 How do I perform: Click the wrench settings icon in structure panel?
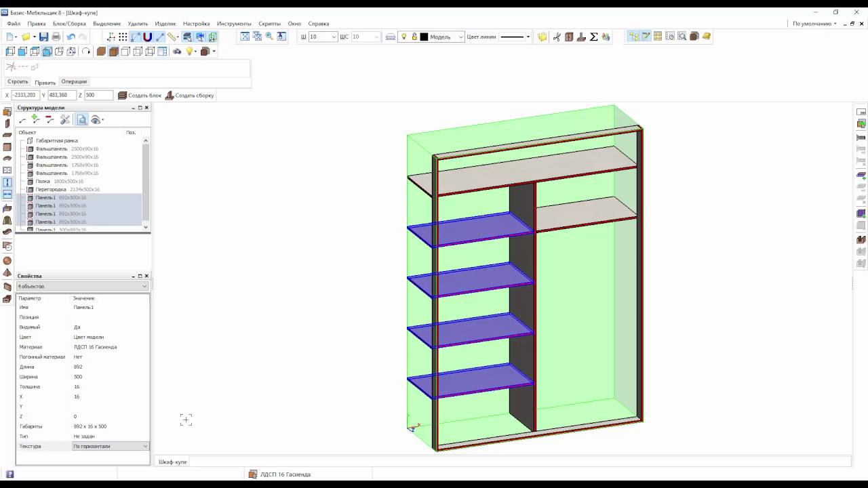click(x=65, y=120)
